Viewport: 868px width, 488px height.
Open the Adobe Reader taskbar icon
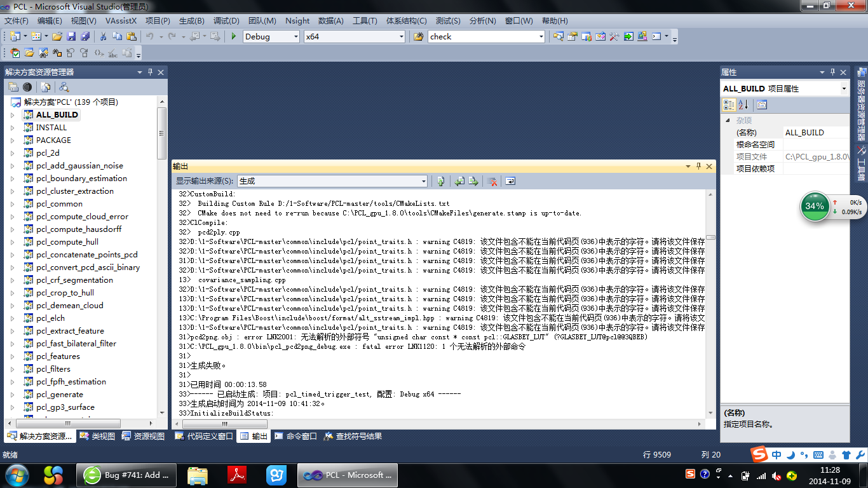236,475
